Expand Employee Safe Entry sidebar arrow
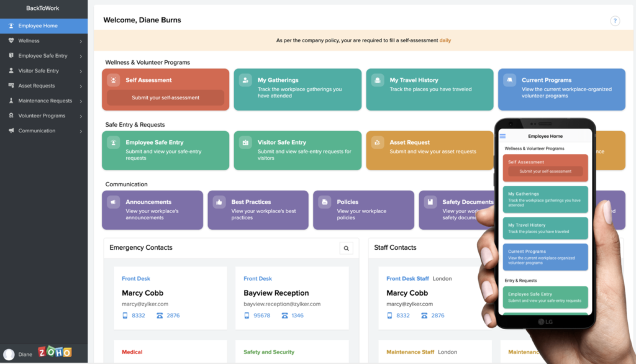 81,56
